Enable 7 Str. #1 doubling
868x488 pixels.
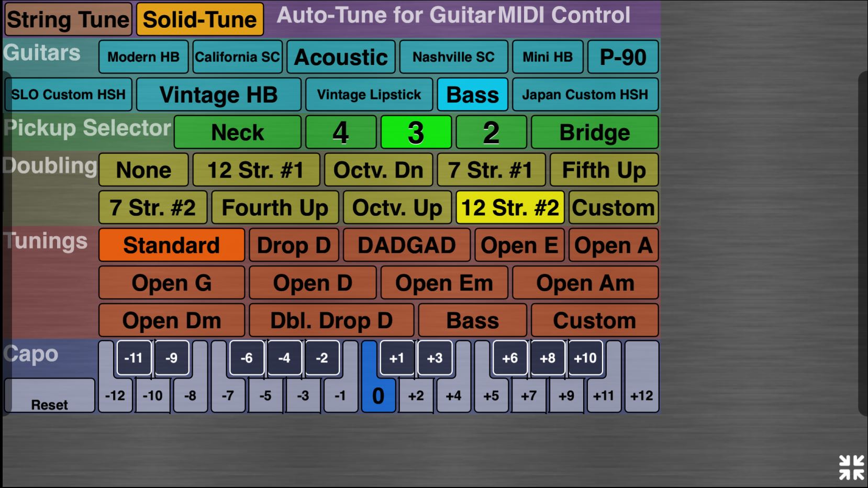coord(491,170)
